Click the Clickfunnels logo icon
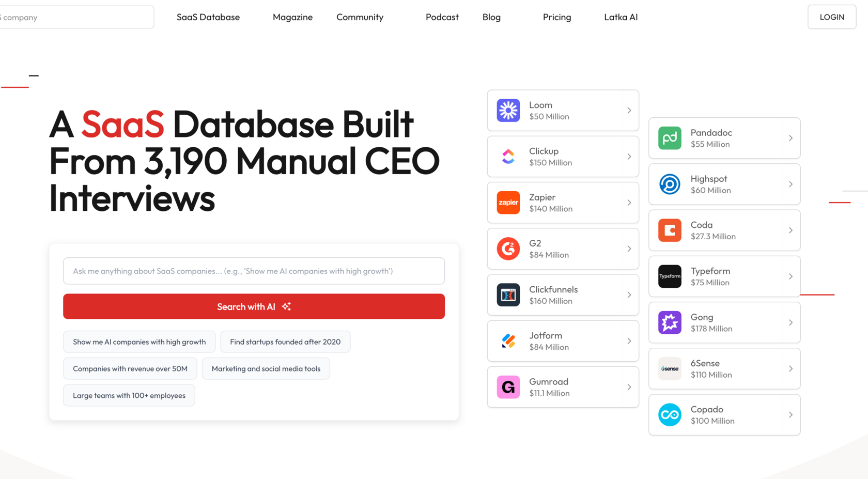Image resolution: width=868 pixels, height=479 pixels. tap(508, 295)
